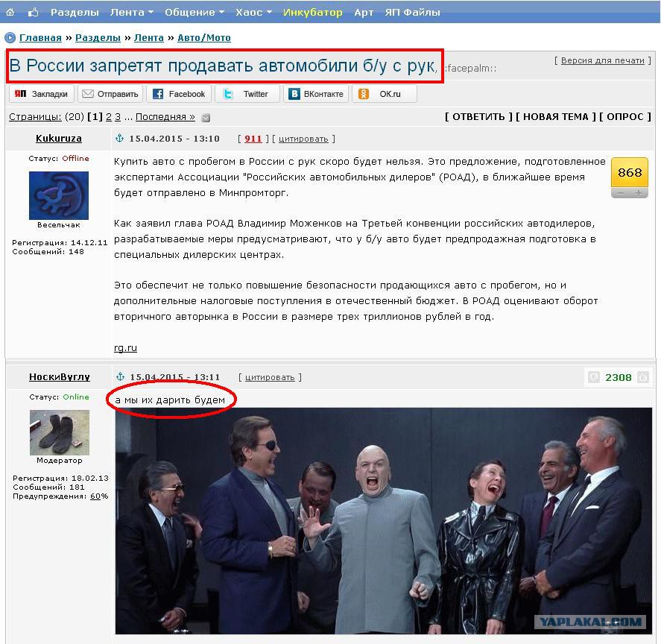Expand the Общение dropdown menu
The width and height of the screenshot is (661, 644).
pos(194,12)
